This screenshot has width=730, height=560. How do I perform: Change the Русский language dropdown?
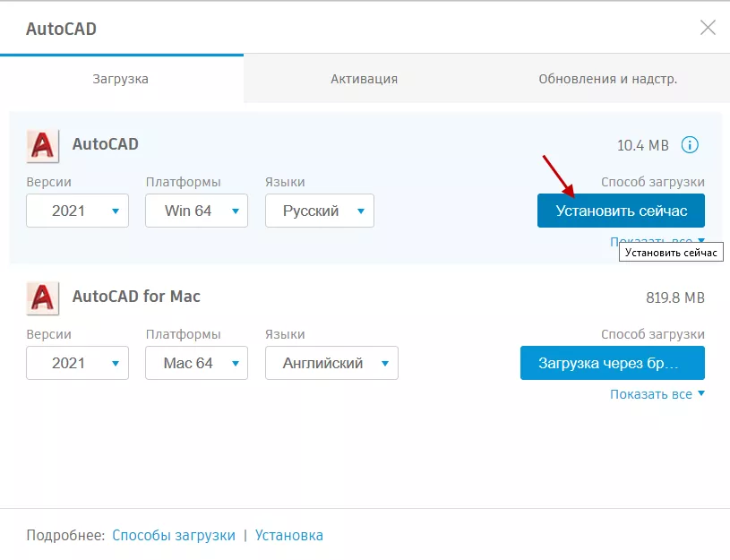pos(320,211)
